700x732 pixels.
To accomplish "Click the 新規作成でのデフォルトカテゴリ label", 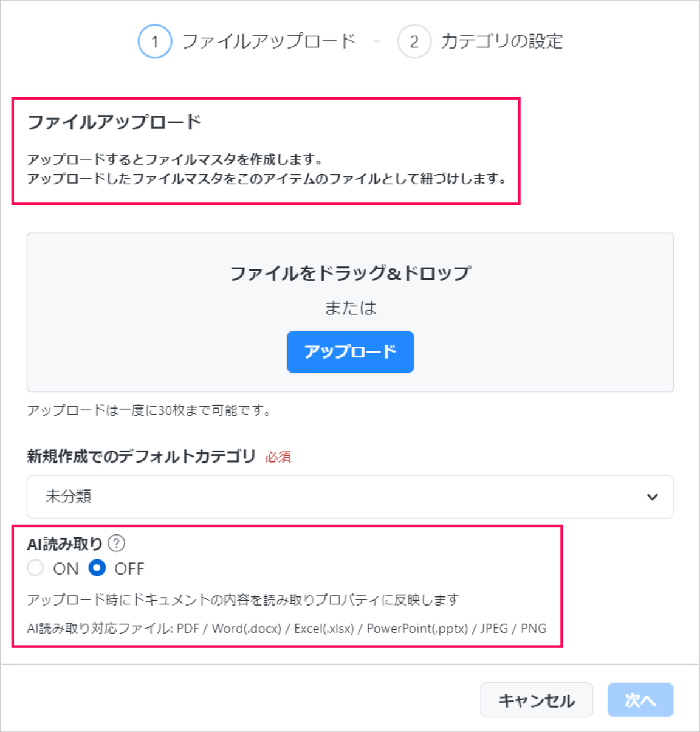I will coord(141,456).
